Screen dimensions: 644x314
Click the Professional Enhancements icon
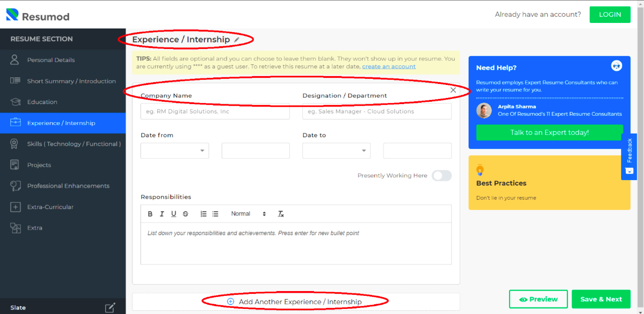pos(15,186)
